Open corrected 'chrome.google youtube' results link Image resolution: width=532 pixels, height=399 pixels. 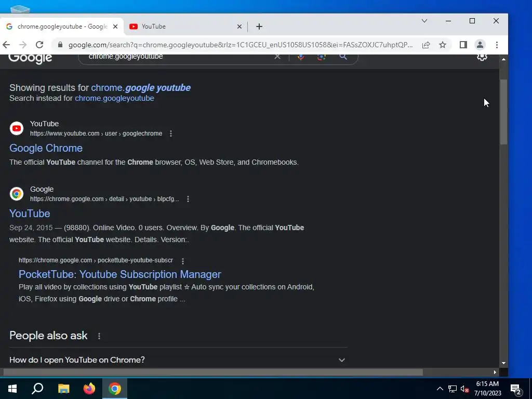pos(141,87)
